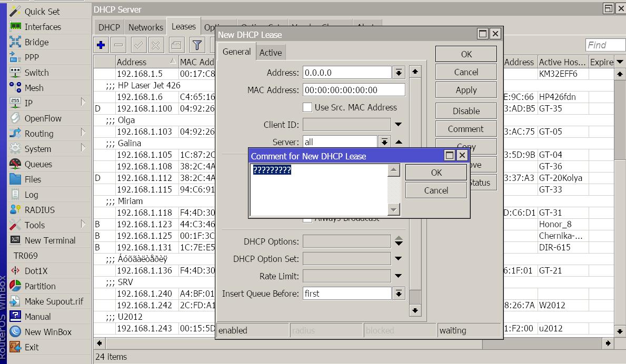Open the Tools submenu
Viewport: 626px width, 364px height.
pos(47,225)
